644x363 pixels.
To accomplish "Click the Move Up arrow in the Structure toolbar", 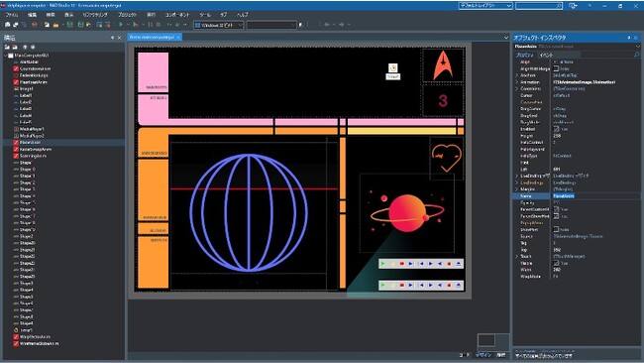I will click(x=25, y=47).
